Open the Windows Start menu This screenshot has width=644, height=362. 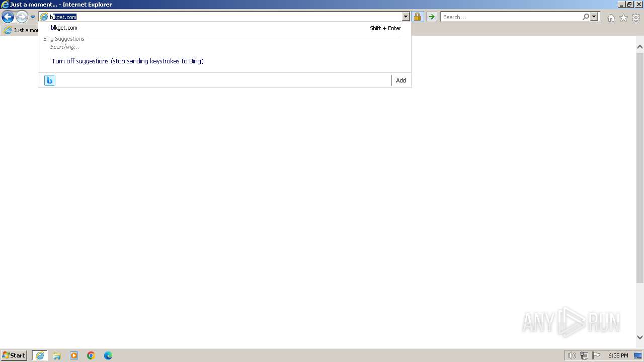click(x=14, y=355)
